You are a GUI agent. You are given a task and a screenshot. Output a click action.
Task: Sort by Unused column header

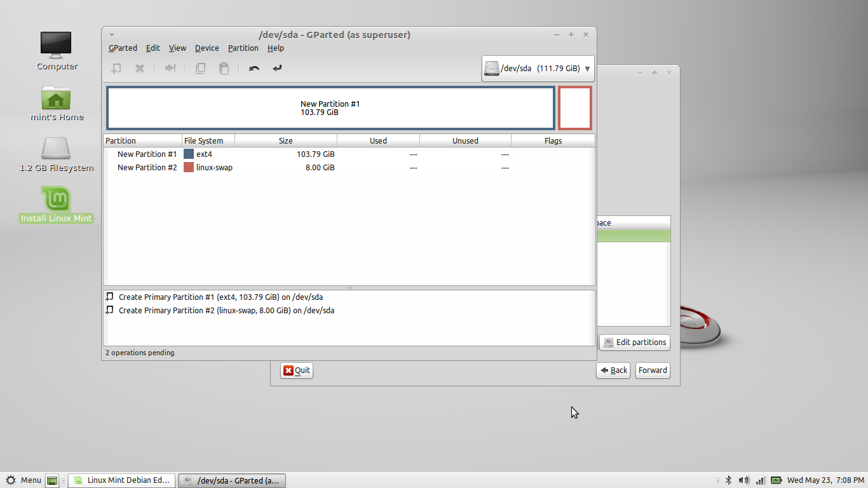[x=465, y=140]
